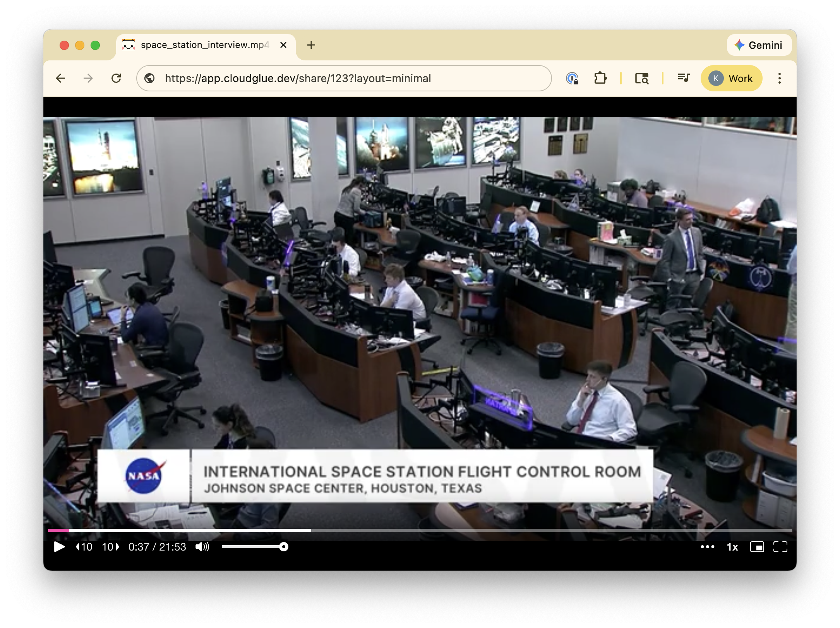Screen dimensions: 840x628
Task: Toggle picture-in-picture mode
Action: point(757,547)
